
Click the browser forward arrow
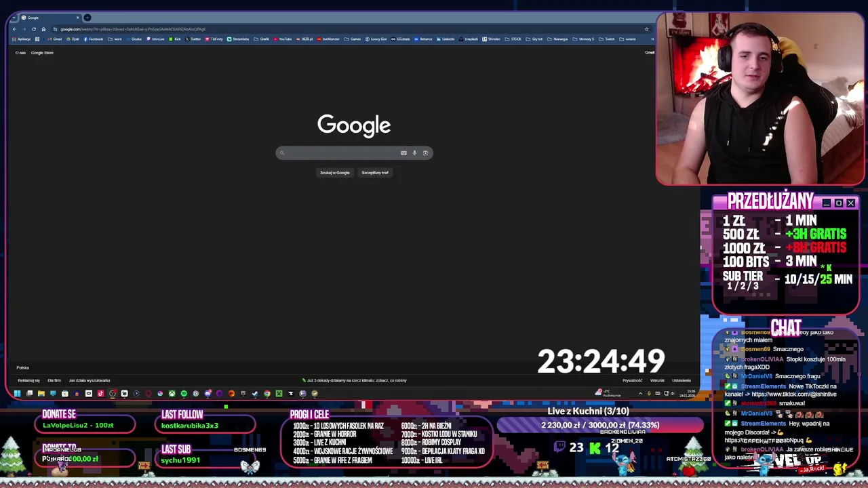24,29
